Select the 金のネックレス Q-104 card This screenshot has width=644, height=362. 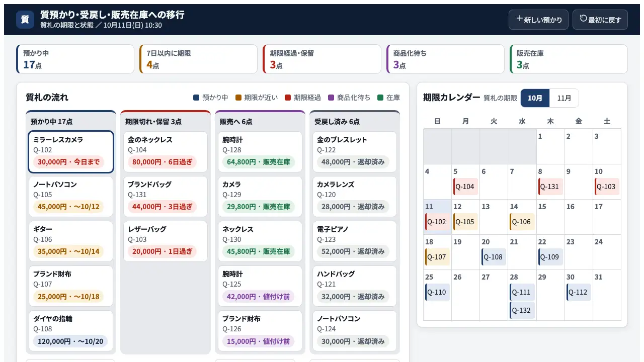166,152
